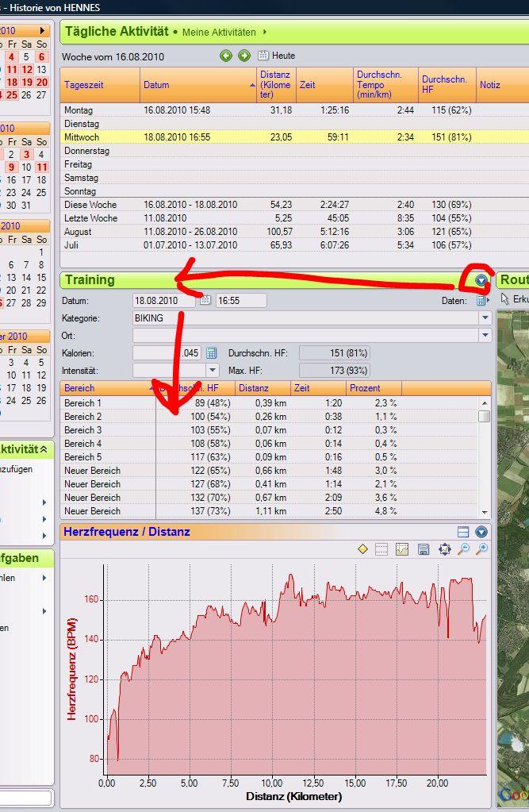Collapse the Aktivität sidebar section
The height and width of the screenshot is (812, 529).
click(x=44, y=449)
